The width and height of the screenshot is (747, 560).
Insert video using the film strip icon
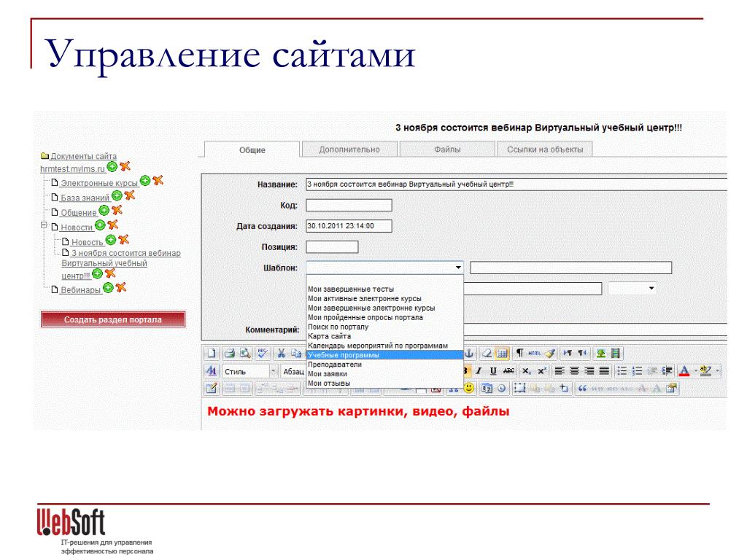(616, 354)
